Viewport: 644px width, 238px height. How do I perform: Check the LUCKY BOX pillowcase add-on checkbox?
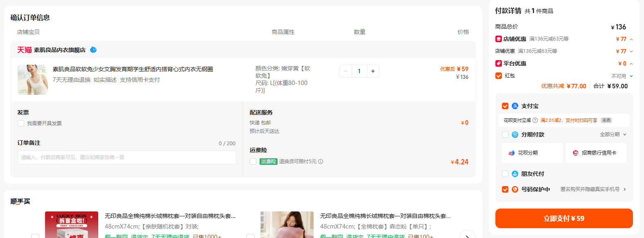click(35, 236)
